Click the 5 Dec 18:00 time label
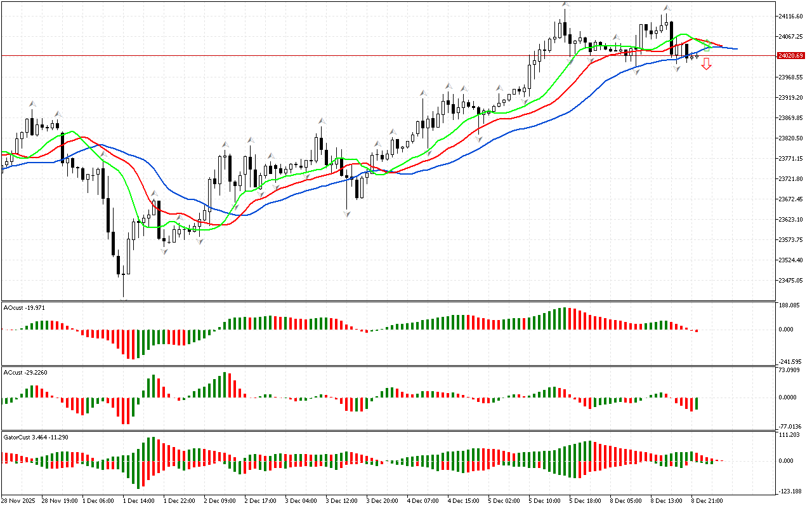Viewport: 812px width, 508px height. click(x=585, y=501)
